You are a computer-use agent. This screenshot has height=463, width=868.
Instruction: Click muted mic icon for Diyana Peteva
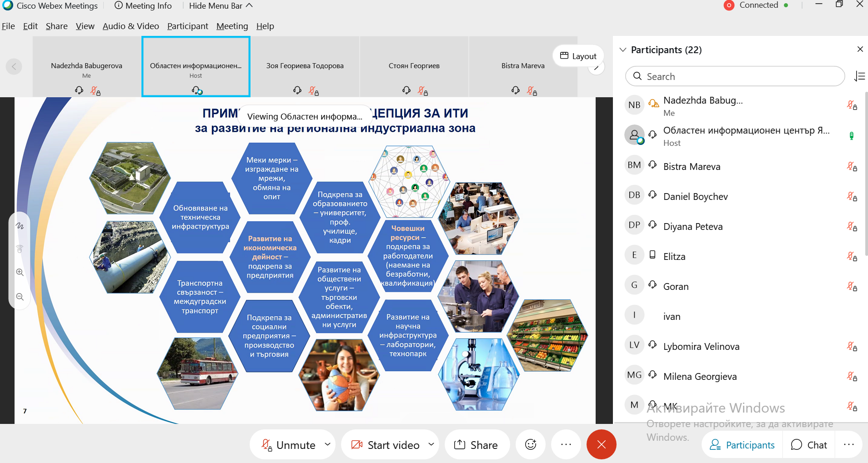[x=852, y=226]
